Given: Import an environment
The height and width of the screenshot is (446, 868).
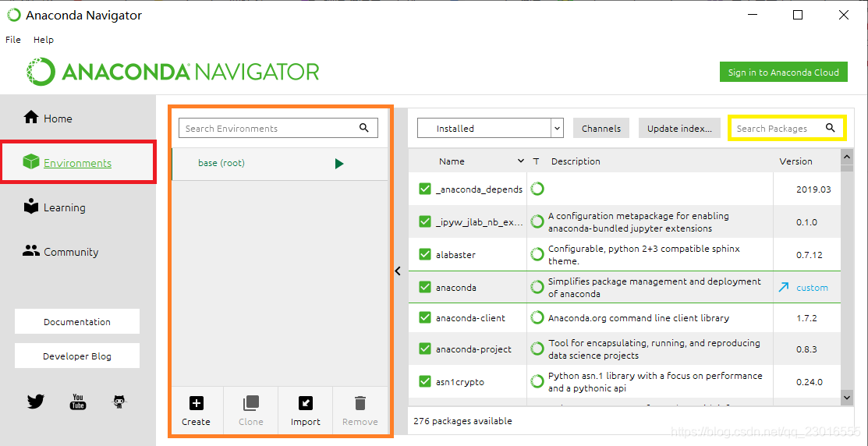Looking at the screenshot, I should click(306, 411).
